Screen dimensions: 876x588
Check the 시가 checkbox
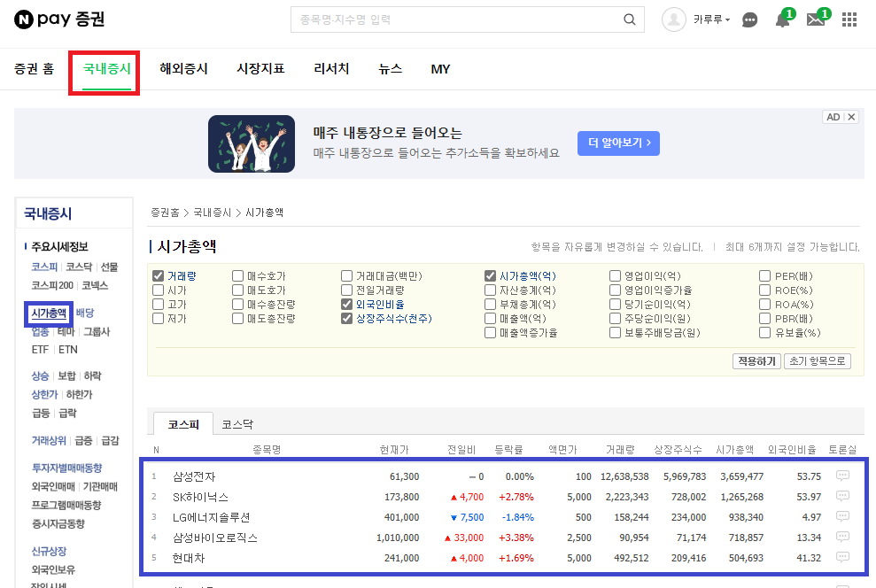tap(158, 290)
